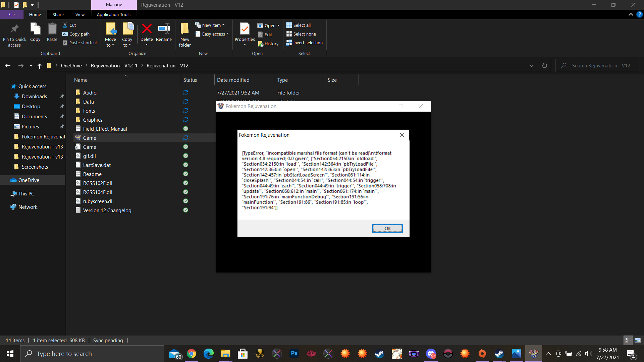Select the rubyscreen.dll file
The height and width of the screenshot is (362, 644).
click(144, 201)
